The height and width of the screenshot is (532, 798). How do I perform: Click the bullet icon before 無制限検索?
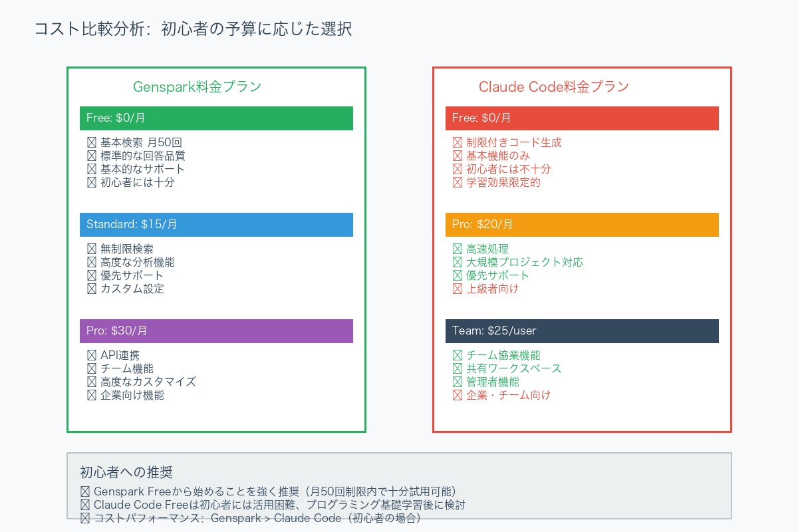click(x=92, y=249)
